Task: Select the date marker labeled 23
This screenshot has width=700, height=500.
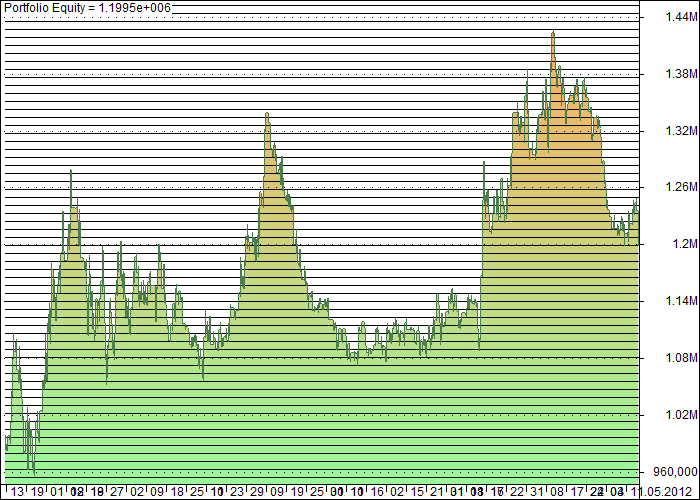Action: point(237,492)
